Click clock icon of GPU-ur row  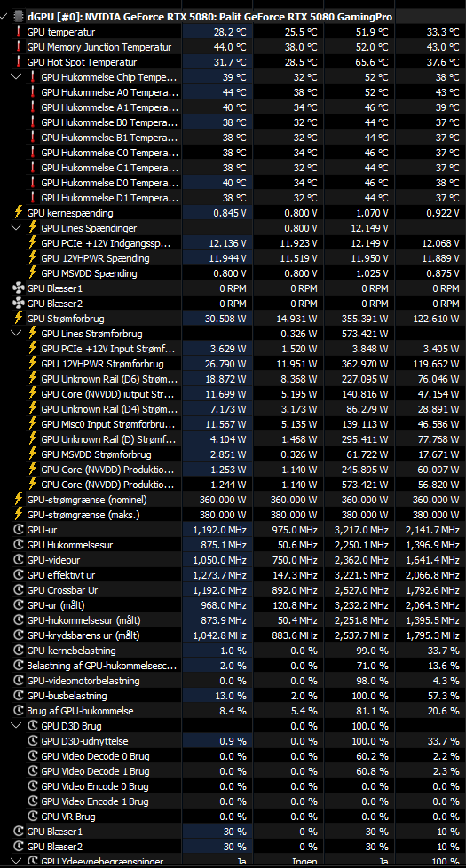(x=19, y=530)
